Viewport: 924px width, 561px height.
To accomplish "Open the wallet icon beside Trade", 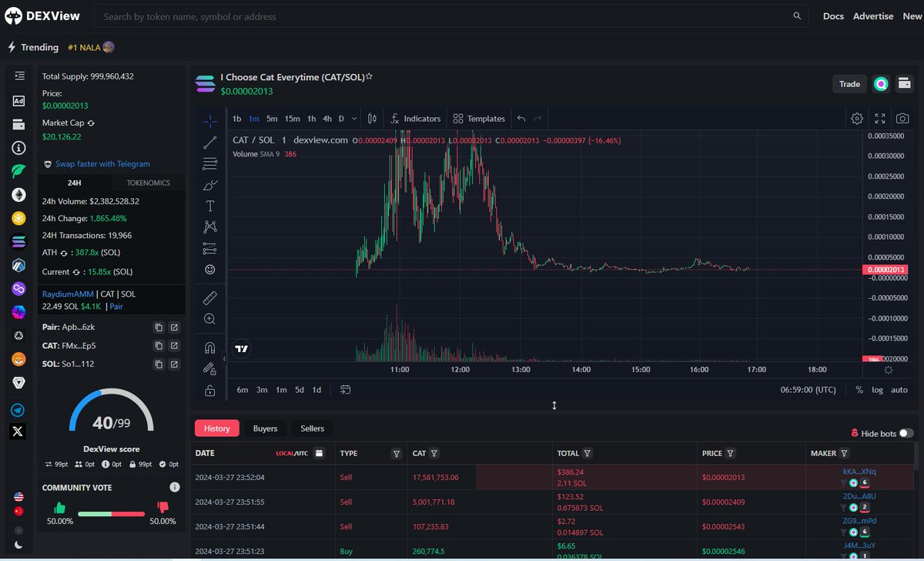I will [x=905, y=84].
